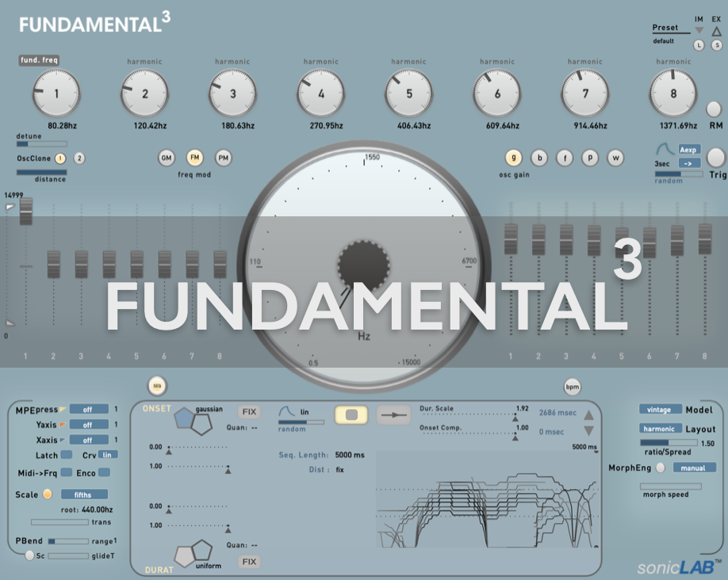Click the round L preset button
The width and height of the screenshot is (728, 580).
[x=699, y=45]
